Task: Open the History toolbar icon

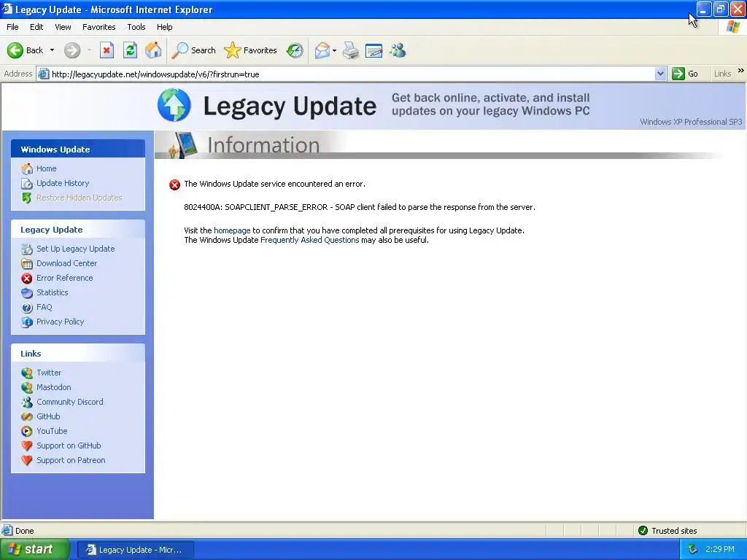Action: click(x=295, y=50)
